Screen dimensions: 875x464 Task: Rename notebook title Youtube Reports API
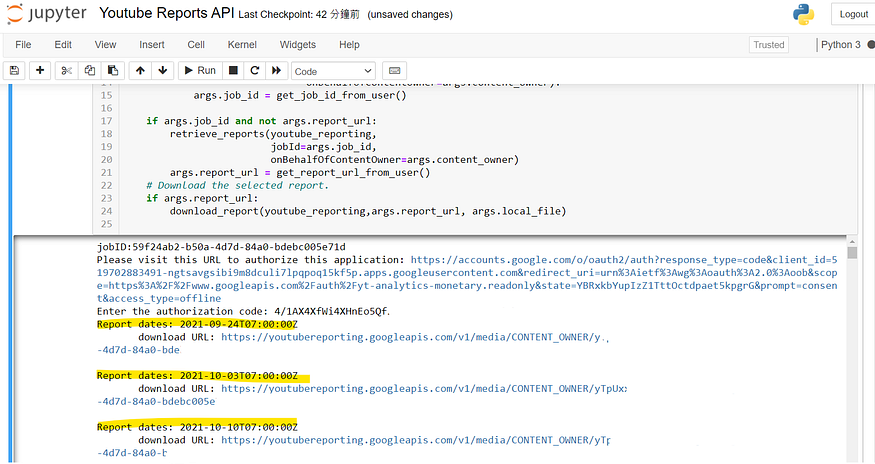pyautogui.click(x=166, y=13)
